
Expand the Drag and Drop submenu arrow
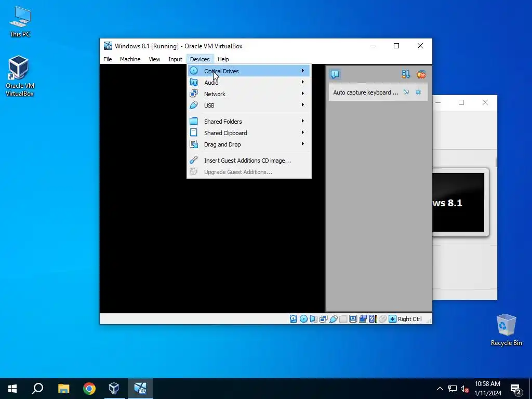coord(303,144)
